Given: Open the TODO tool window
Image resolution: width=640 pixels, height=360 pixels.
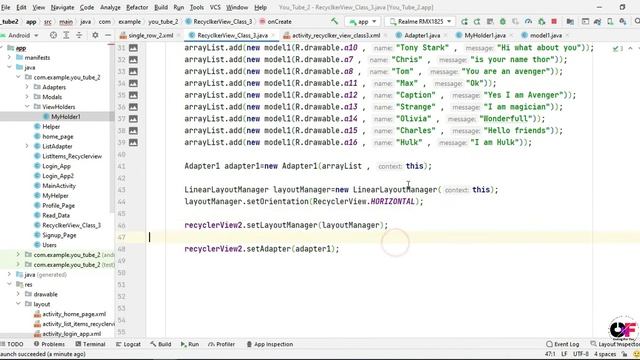Looking at the screenshot, I should tap(12, 344).
